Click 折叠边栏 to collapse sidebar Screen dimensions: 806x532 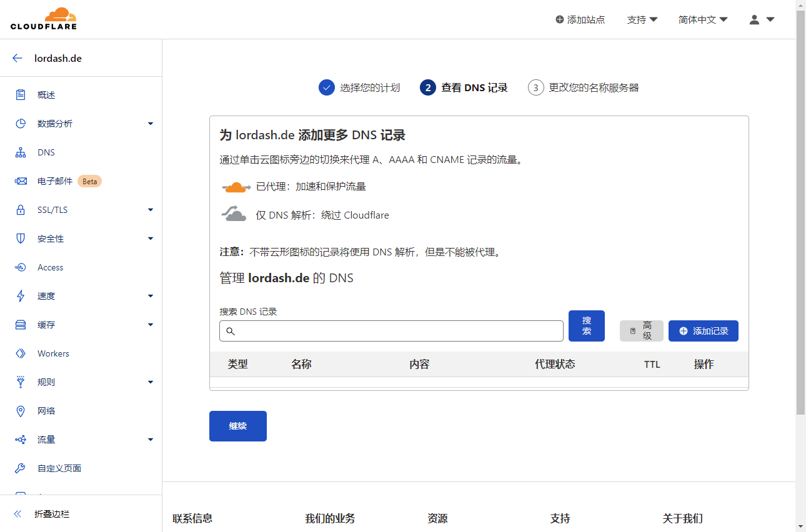tap(52, 514)
